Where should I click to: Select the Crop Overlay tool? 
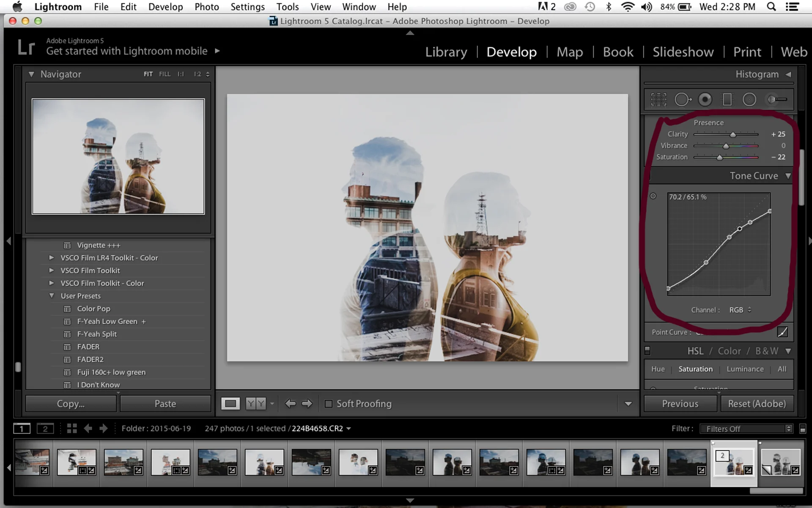[658, 99]
